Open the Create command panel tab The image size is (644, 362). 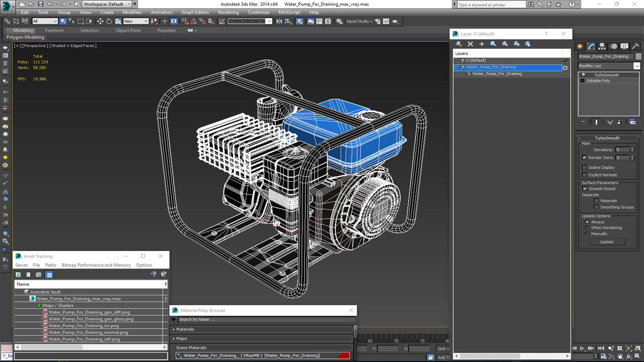(580, 46)
